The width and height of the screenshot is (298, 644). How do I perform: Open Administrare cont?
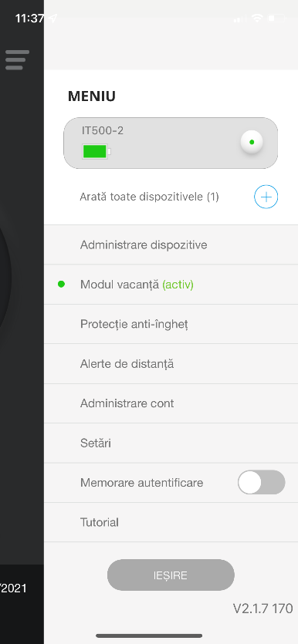(171, 403)
